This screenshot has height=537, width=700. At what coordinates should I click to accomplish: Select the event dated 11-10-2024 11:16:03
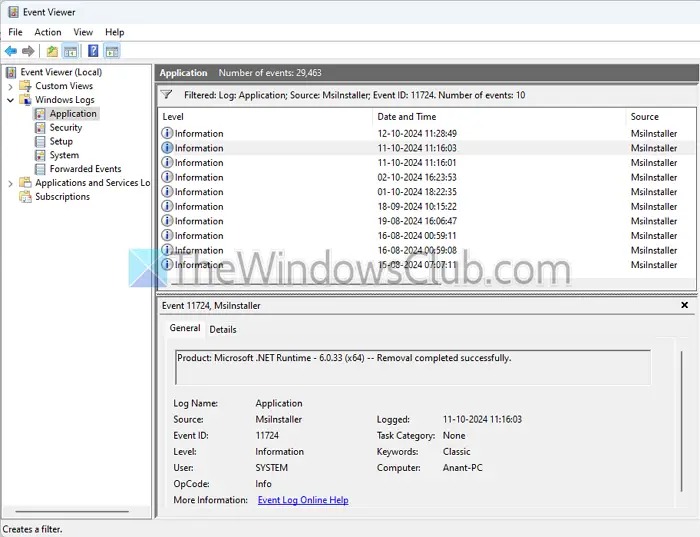[427, 148]
